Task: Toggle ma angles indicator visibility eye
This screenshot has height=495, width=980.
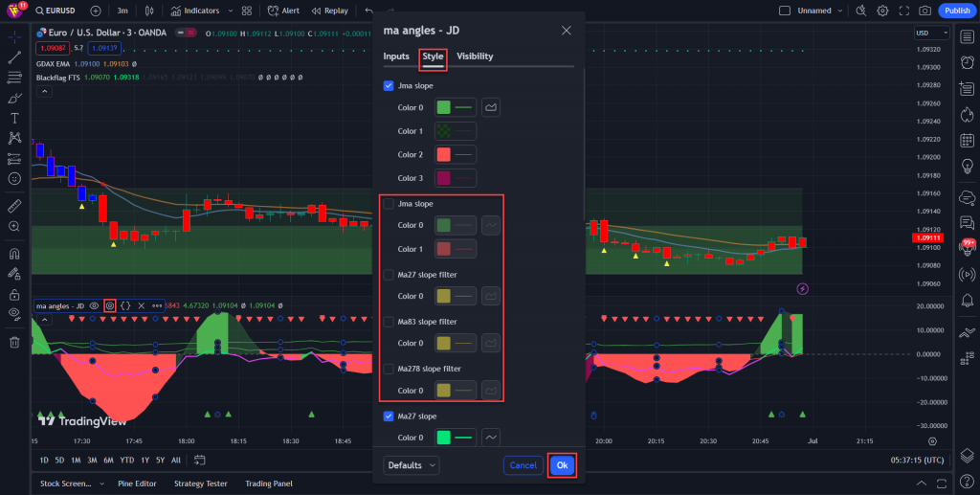Action: pyautogui.click(x=95, y=305)
